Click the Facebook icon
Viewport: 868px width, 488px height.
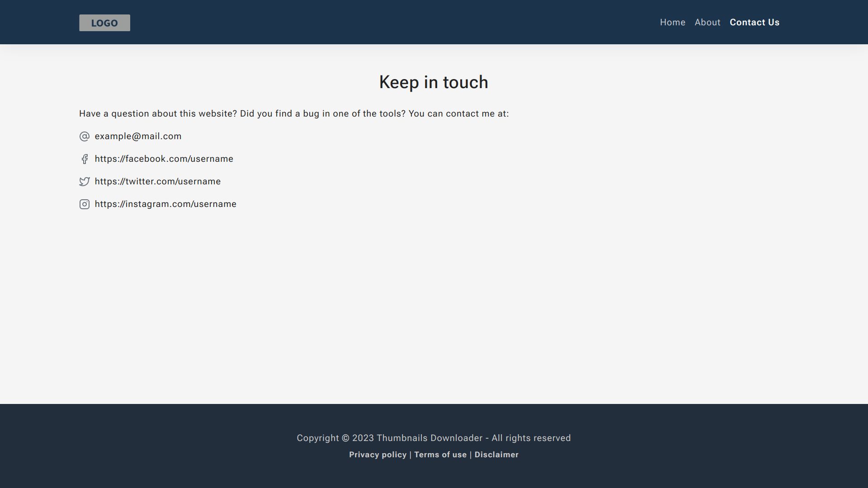(85, 159)
